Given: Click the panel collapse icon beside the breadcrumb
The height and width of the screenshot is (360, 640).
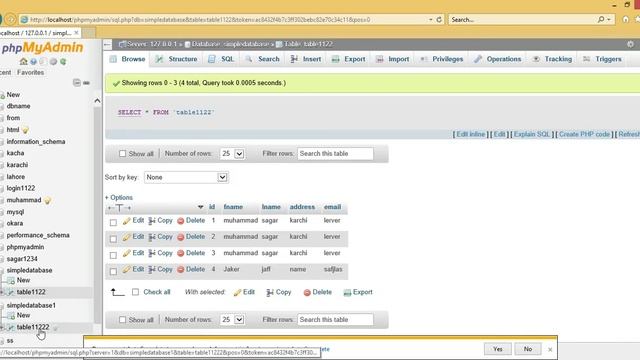Looking at the screenshot, I should (x=108, y=44).
